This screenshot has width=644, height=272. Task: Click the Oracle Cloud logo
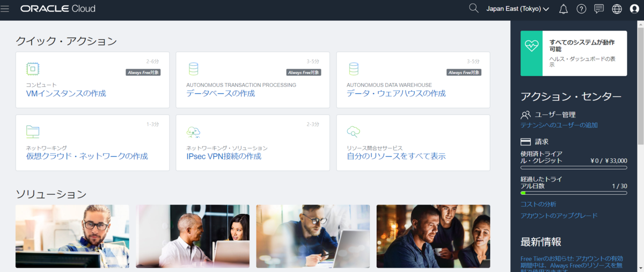(x=58, y=9)
